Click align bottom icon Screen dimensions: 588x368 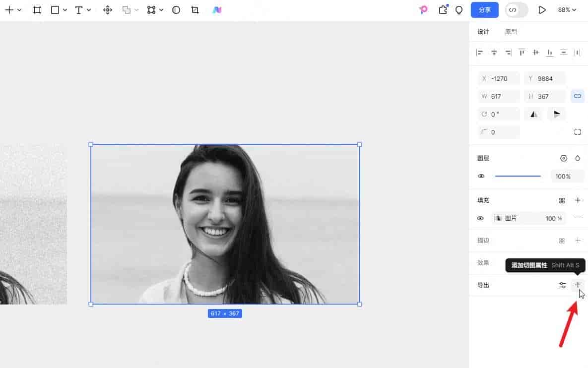[549, 53]
